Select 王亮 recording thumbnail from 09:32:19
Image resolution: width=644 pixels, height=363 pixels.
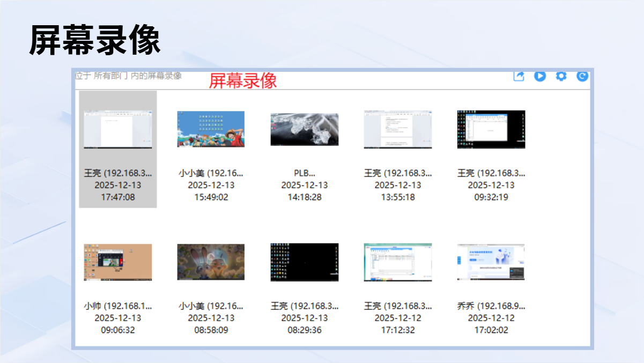[491, 129]
